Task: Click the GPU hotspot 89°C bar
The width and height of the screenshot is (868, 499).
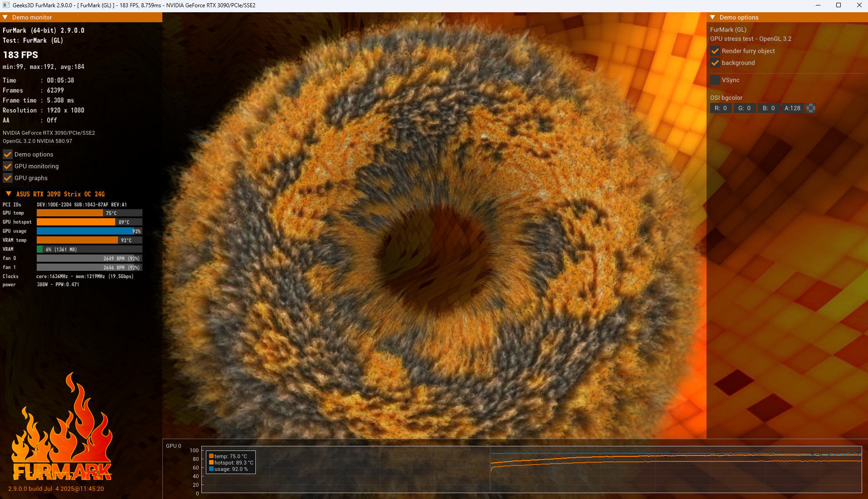Action: (89, 222)
